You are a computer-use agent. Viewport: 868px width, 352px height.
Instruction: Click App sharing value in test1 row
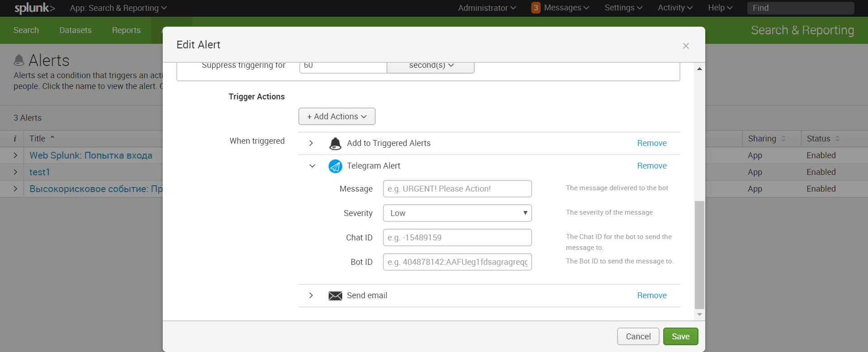click(x=755, y=172)
